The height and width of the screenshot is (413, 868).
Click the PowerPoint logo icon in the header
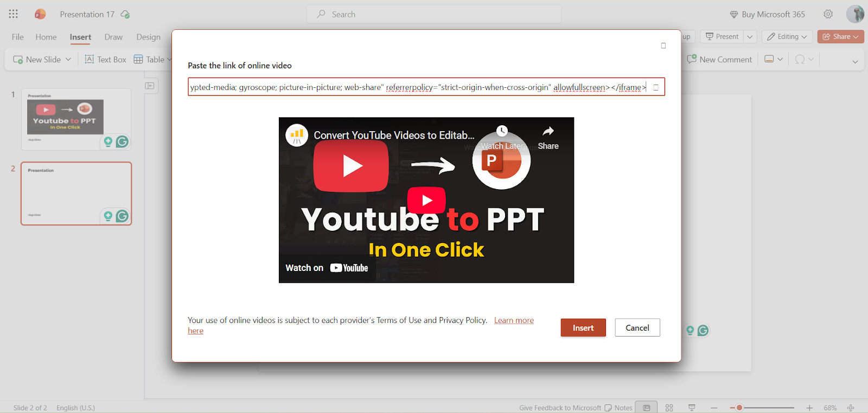(x=40, y=14)
